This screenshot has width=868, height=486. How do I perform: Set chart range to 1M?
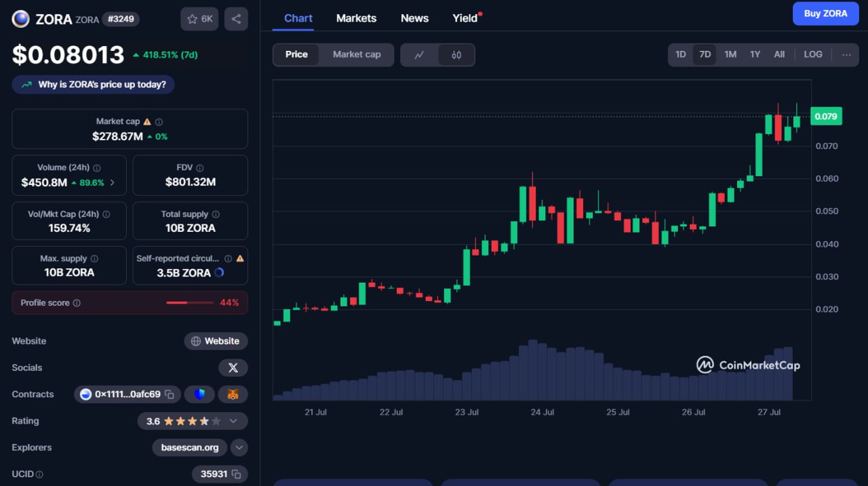point(730,55)
